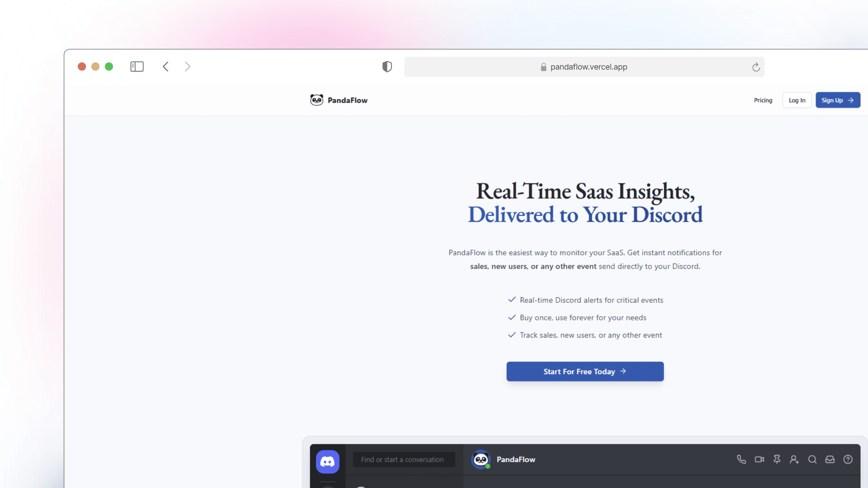Click the Discord help question icon
This screenshot has width=868, height=488.
[848, 460]
